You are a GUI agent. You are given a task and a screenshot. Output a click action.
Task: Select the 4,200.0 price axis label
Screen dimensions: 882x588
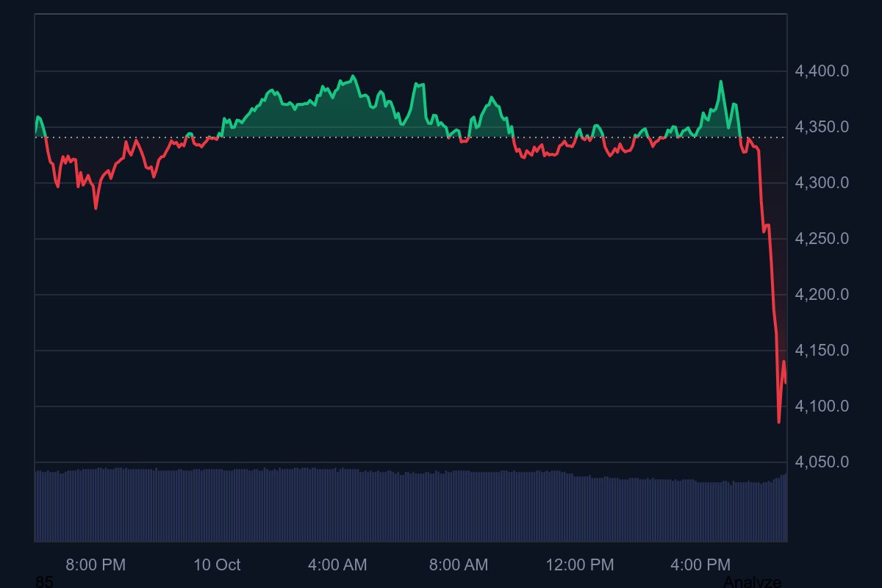pos(822,295)
